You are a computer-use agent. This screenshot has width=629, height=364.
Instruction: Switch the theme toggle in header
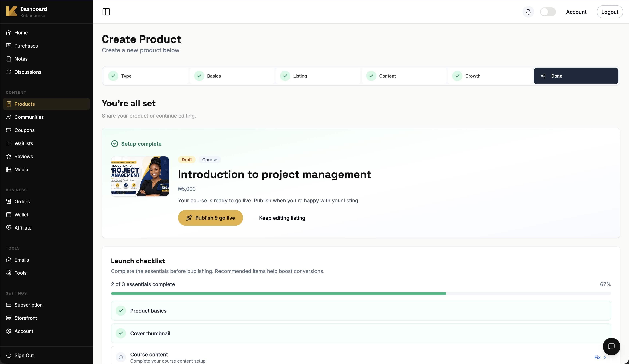[x=548, y=12]
